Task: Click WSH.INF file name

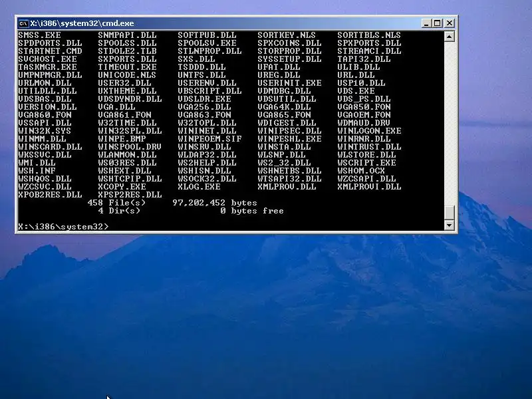Action: pyautogui.click(x=37, y=171)
